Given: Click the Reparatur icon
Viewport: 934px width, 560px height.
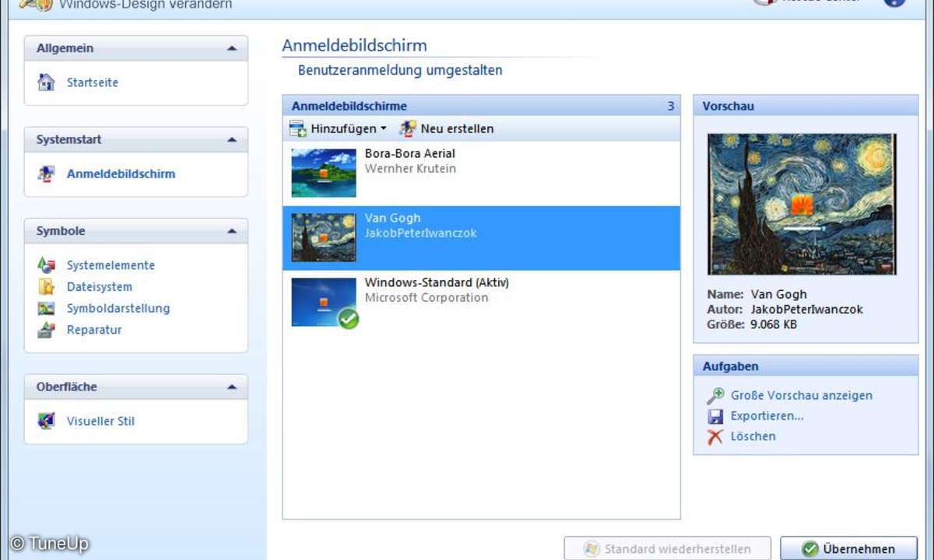Looking at the screenshot, I should coord(47,330).
